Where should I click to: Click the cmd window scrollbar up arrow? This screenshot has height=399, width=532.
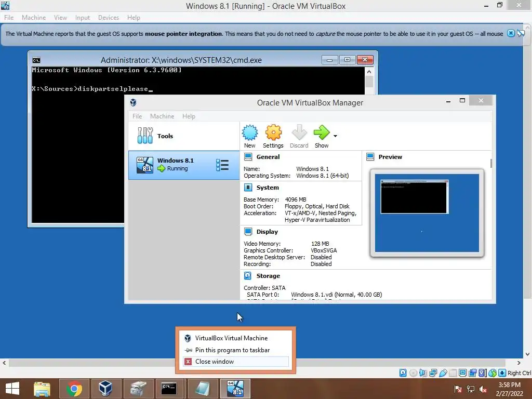pyautogui.click(x=369, y=72)
